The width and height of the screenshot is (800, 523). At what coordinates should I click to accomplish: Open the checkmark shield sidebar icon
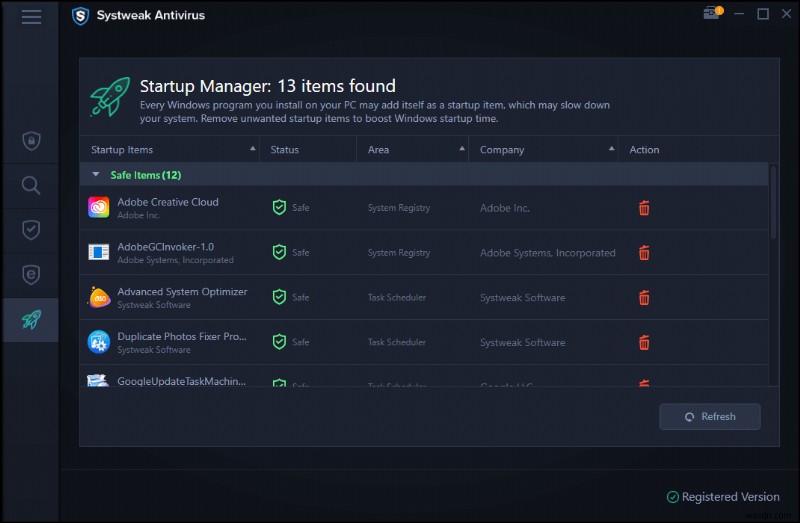point(31,230)
